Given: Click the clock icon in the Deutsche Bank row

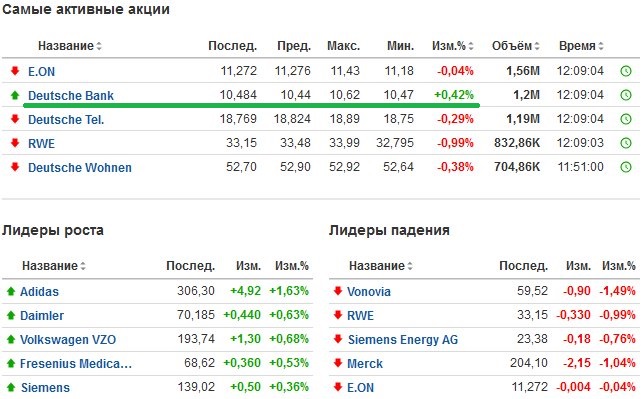Looking at the screenshot, I should tap(626, 95).
